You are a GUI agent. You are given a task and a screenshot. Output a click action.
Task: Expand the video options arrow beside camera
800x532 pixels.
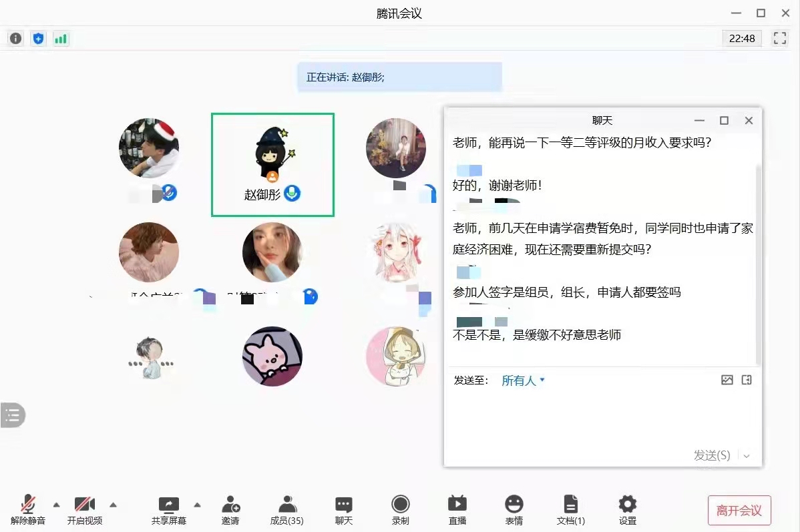point(114,504)
